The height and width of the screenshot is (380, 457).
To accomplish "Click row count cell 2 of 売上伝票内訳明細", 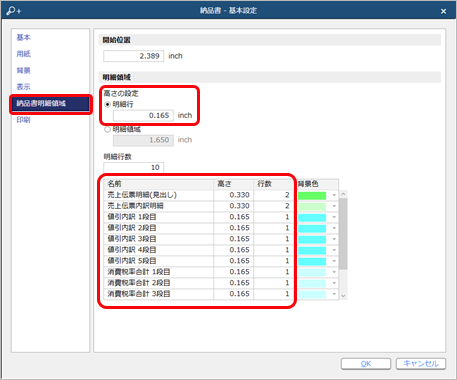I will (273, 206).
